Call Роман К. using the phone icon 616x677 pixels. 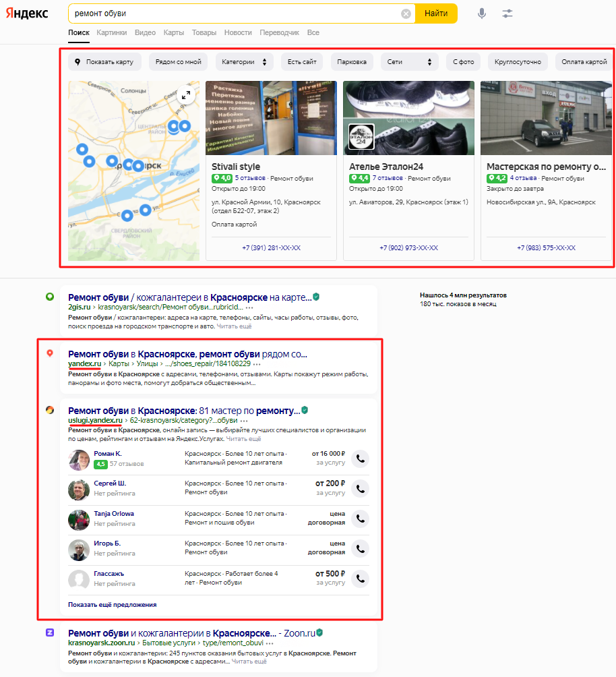[x=361, y=459]
